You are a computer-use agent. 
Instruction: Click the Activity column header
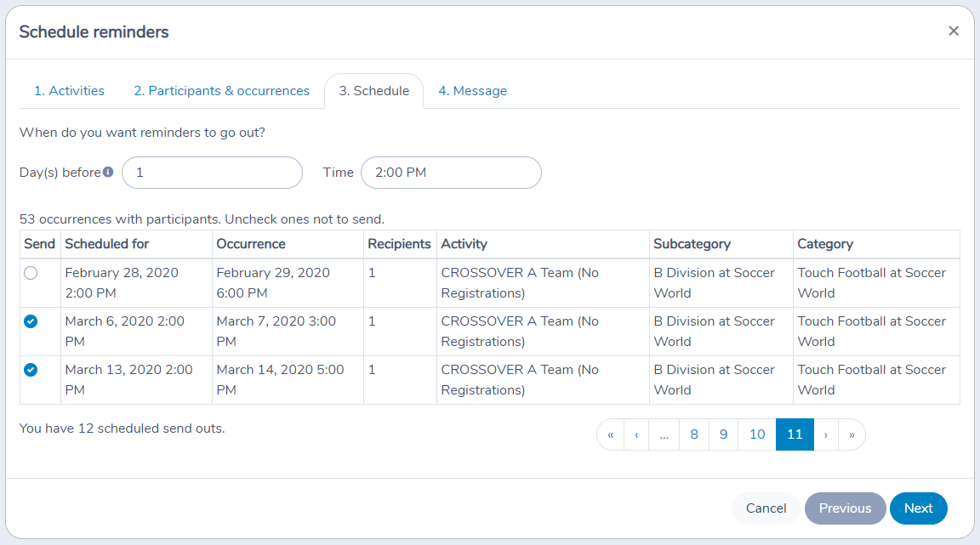pyautogui.click(x=543, y=244)
